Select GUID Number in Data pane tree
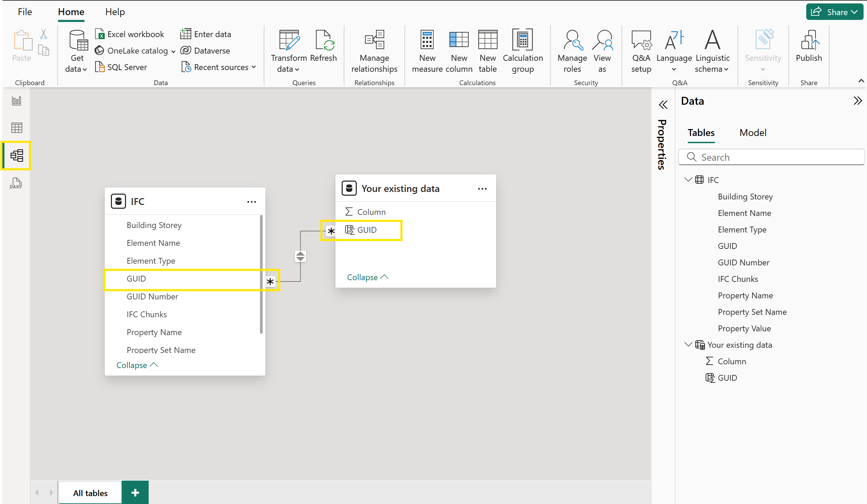 pyautogui.click(x=743, y=262)
